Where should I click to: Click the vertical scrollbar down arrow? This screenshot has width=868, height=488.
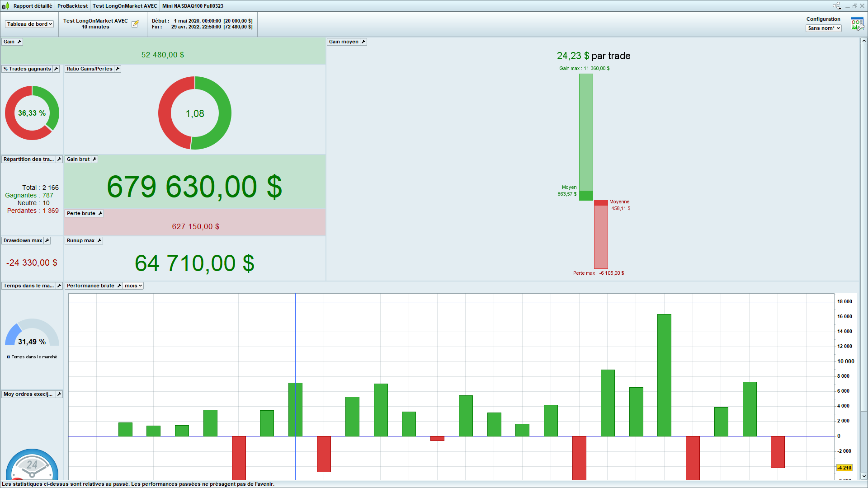[x=863, y=476]
